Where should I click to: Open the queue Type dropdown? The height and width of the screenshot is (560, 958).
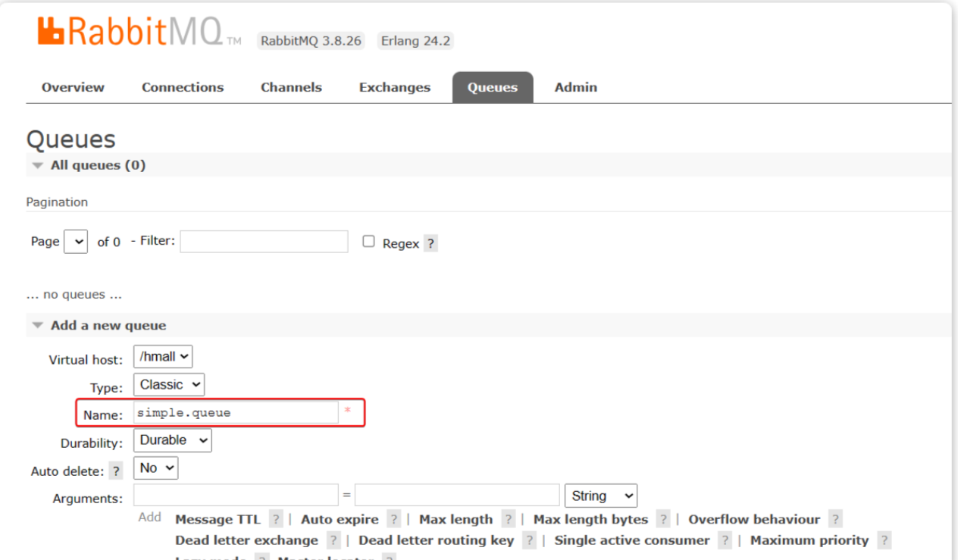click(169, 385)
